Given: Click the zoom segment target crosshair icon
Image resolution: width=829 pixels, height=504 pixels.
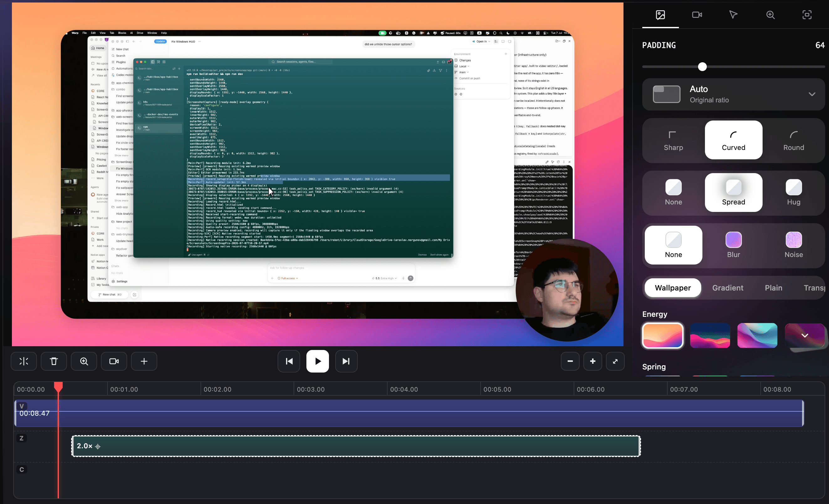Looking at the screenshot, I should [x=98, y=446].
